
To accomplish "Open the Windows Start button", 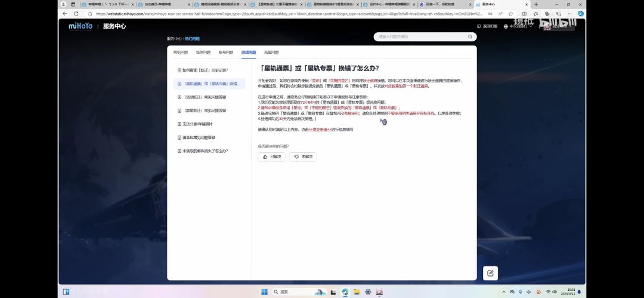I will 265,292.
